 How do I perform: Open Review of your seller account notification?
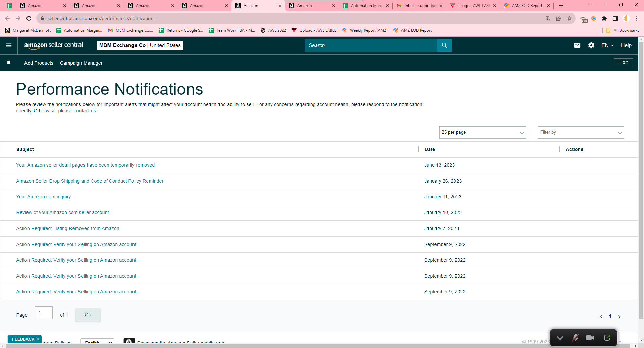point(62,212)
